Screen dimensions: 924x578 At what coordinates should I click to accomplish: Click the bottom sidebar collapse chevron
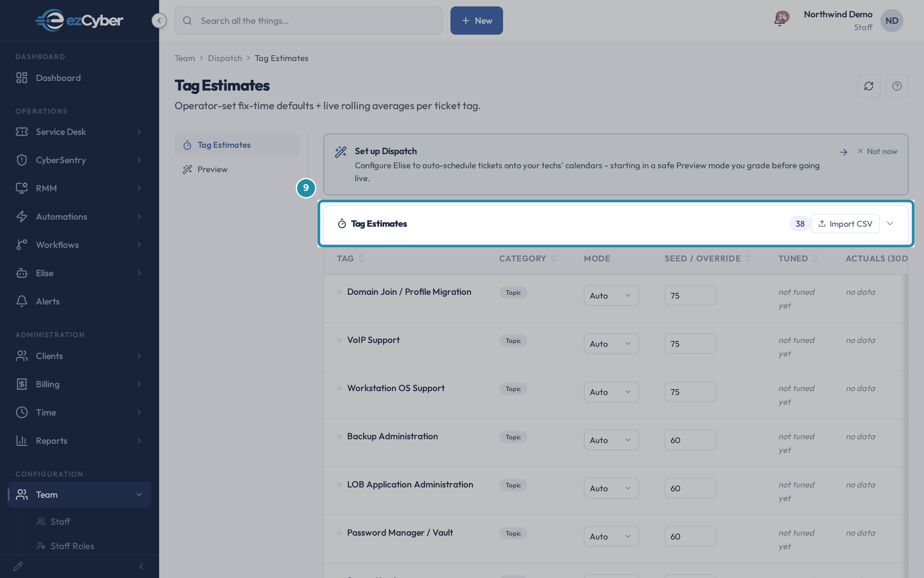[x=141, y=566]
